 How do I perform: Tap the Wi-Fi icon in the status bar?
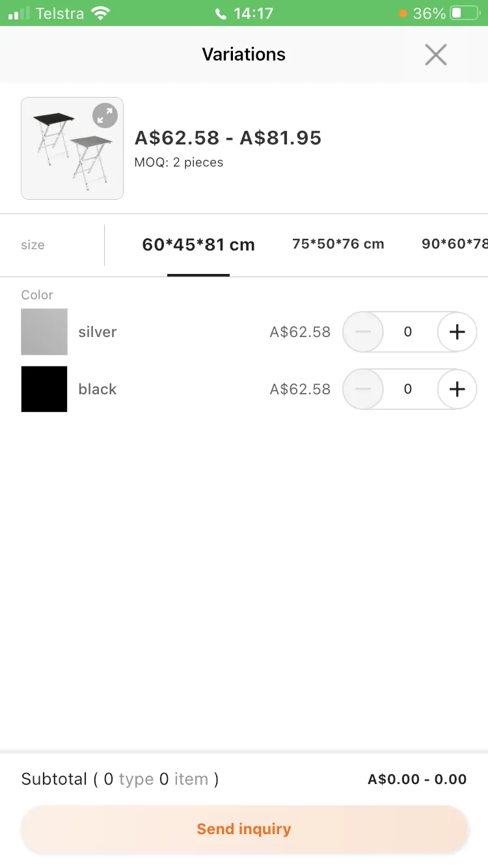[x=100, y=13]
